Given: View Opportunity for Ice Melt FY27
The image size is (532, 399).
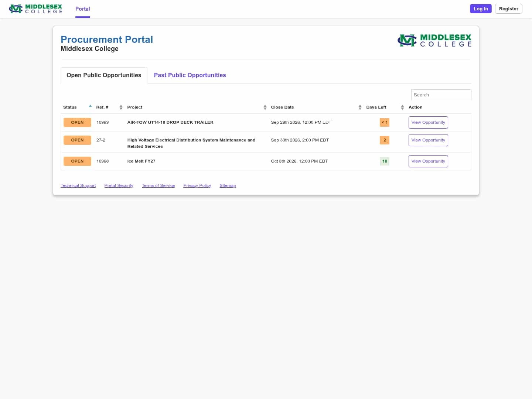Looking at the screenshot, I should (428, 161).
